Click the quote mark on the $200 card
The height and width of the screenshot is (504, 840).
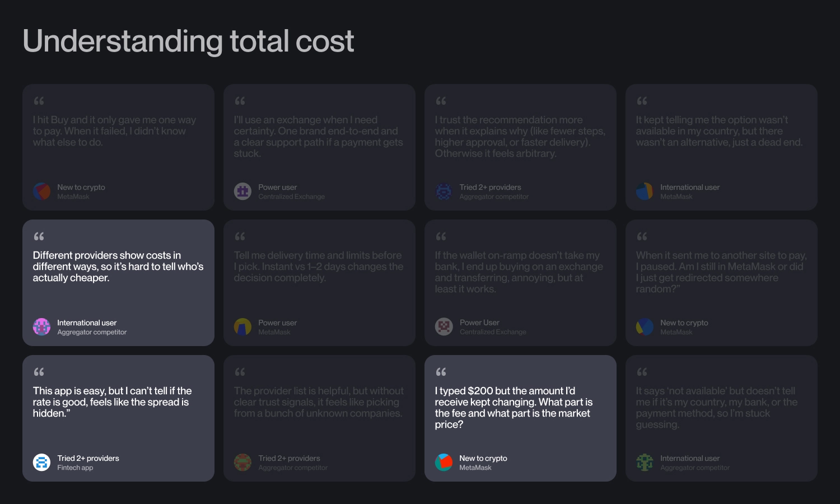(x=441, y=372)
